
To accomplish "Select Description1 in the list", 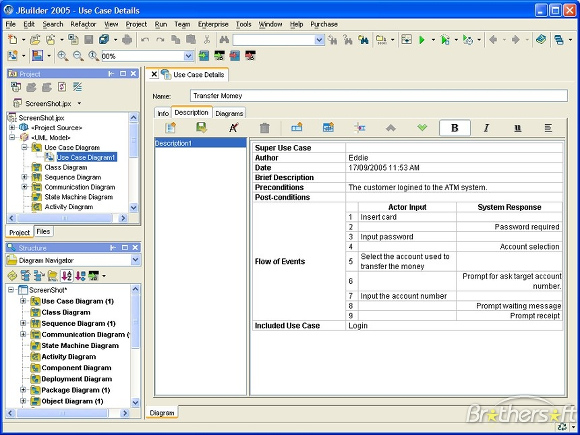I will point(200,143).
